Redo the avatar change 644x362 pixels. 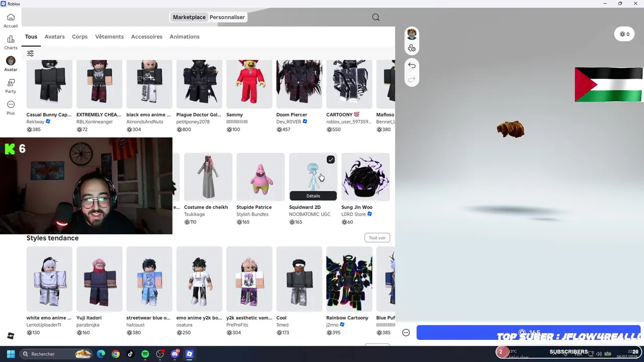tap(412, 79)
